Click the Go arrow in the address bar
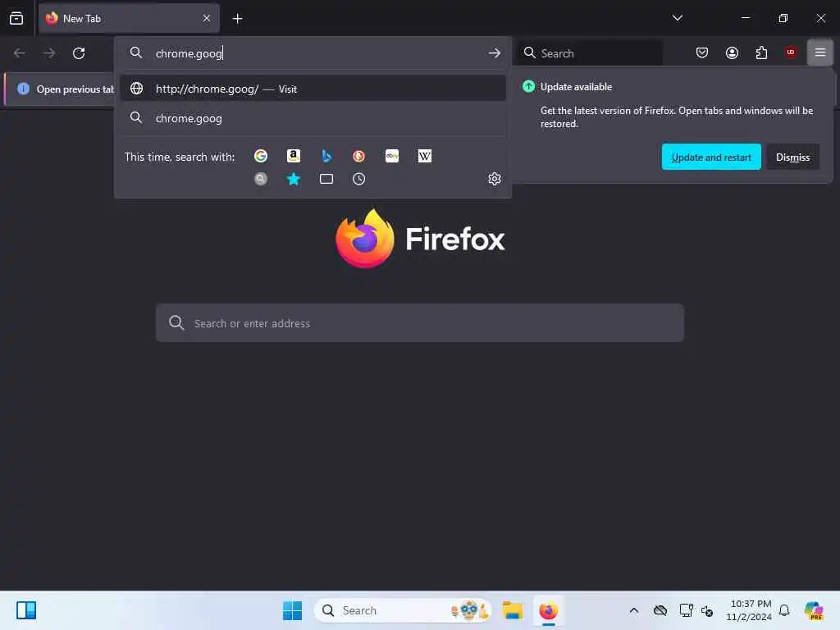Screen dimensions: 840x630 click(495, 53)
